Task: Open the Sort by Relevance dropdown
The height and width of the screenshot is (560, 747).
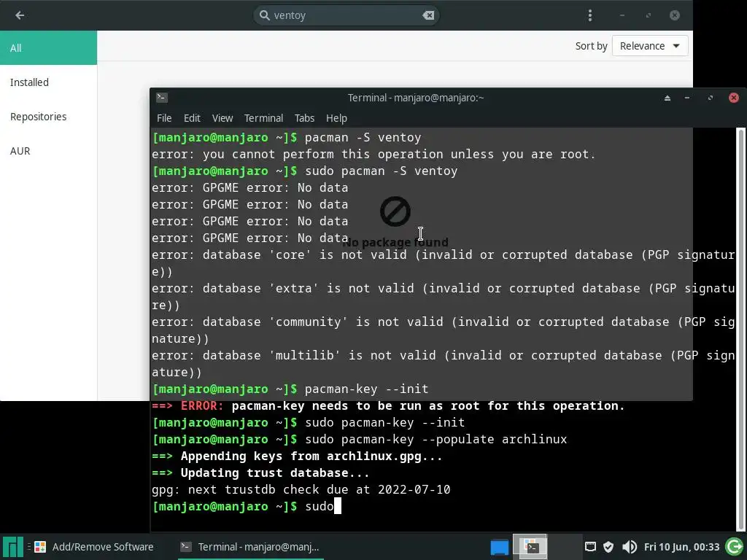Action: coord(650,46)
